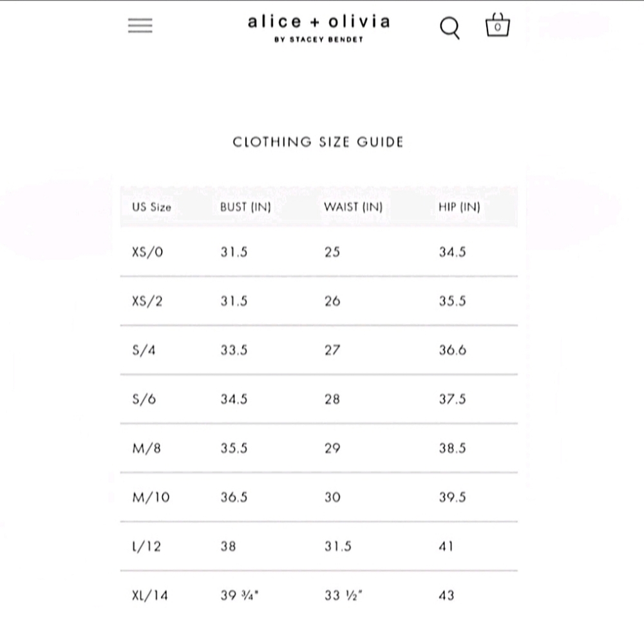
Task: Select the S/4 size label
Action: (x=144, y=350)
